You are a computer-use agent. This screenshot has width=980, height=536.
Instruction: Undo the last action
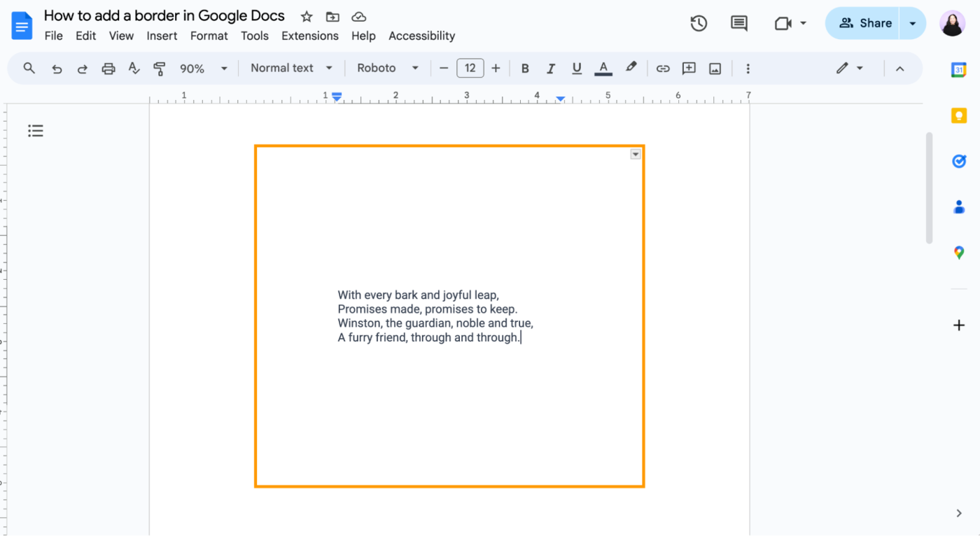(57, 69)
